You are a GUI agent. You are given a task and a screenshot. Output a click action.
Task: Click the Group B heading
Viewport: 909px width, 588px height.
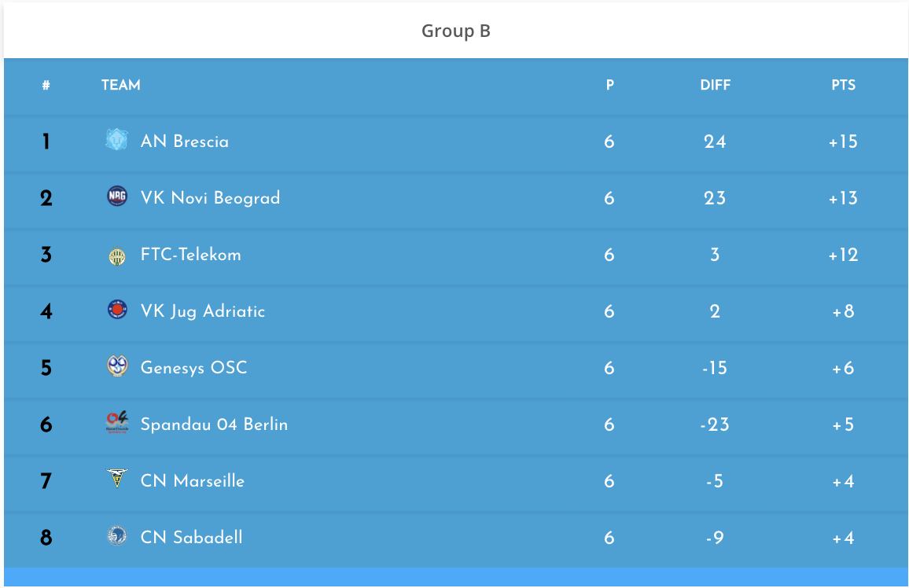pyautogui.click(x=456, y=31)
